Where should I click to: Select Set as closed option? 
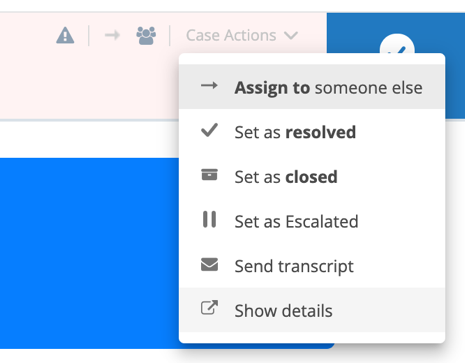click(x=312, y=176)
